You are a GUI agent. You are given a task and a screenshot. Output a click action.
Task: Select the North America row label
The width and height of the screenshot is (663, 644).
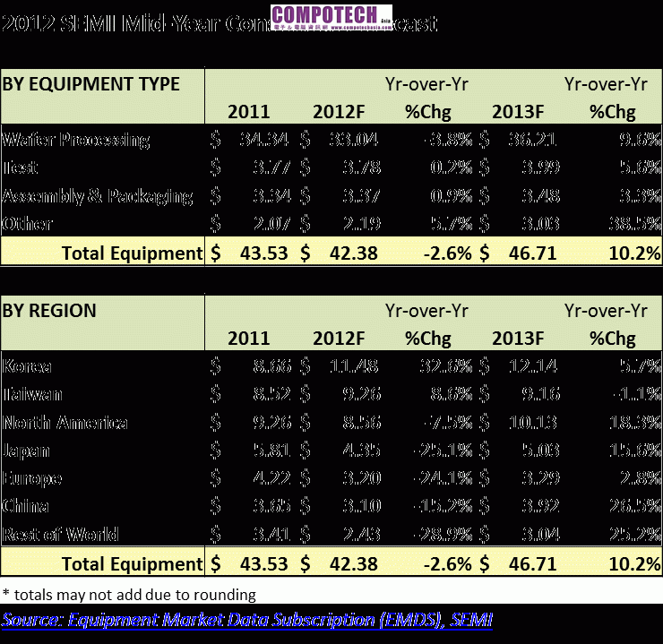65,423
